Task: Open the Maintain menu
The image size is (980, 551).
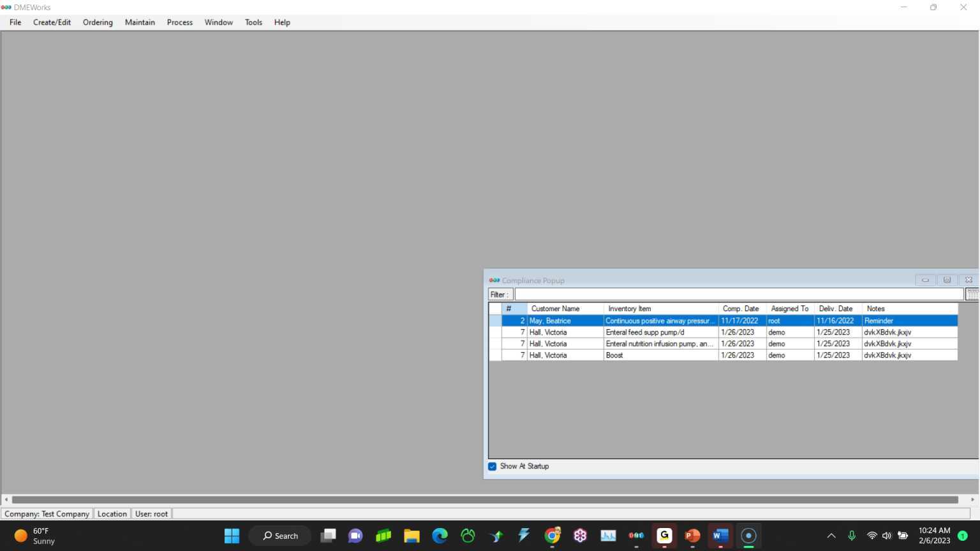Action: coord(140,22)
